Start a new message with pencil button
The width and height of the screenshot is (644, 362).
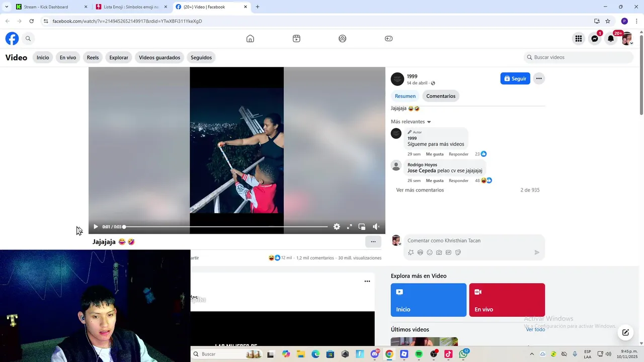(x=625, y=332)
